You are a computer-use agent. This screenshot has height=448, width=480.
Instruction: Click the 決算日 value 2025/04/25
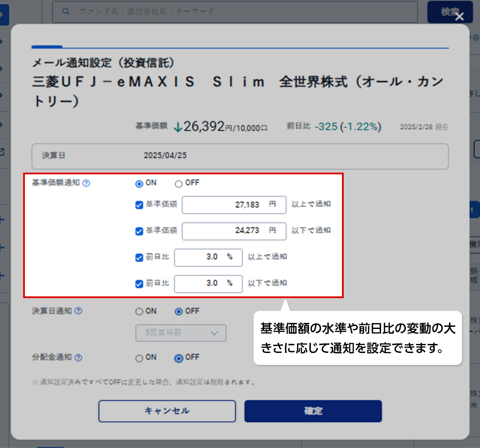click(165, 155)
